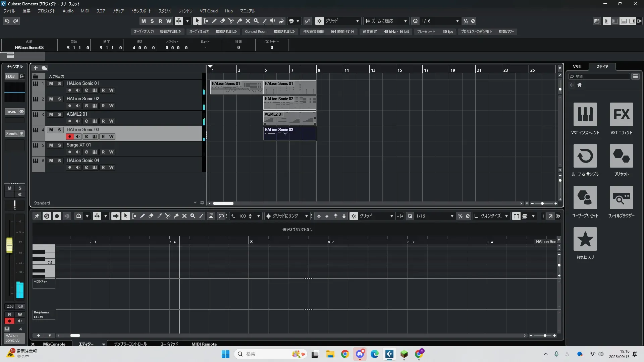
Task: Solo the AGML2 01 track
Action: (59, 114)
